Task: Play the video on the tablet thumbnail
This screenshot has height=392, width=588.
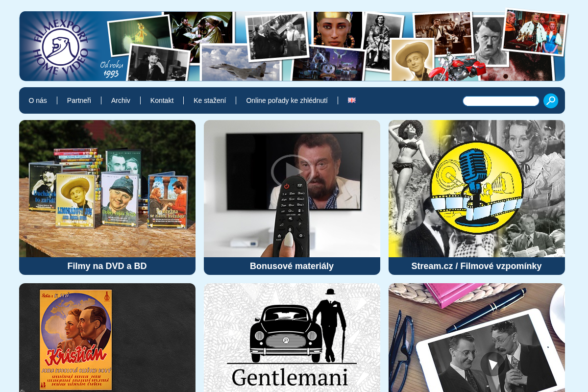Action: [492, 364]
